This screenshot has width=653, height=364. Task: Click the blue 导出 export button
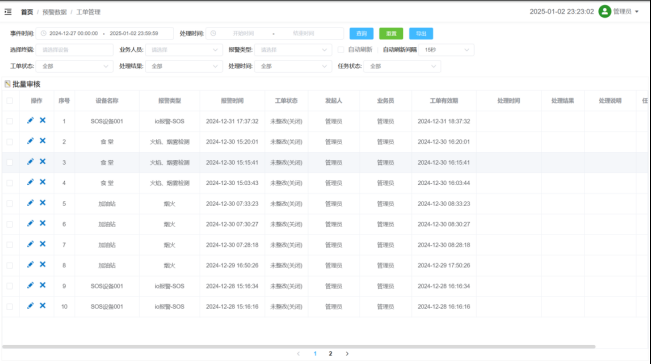pos(421,33)
